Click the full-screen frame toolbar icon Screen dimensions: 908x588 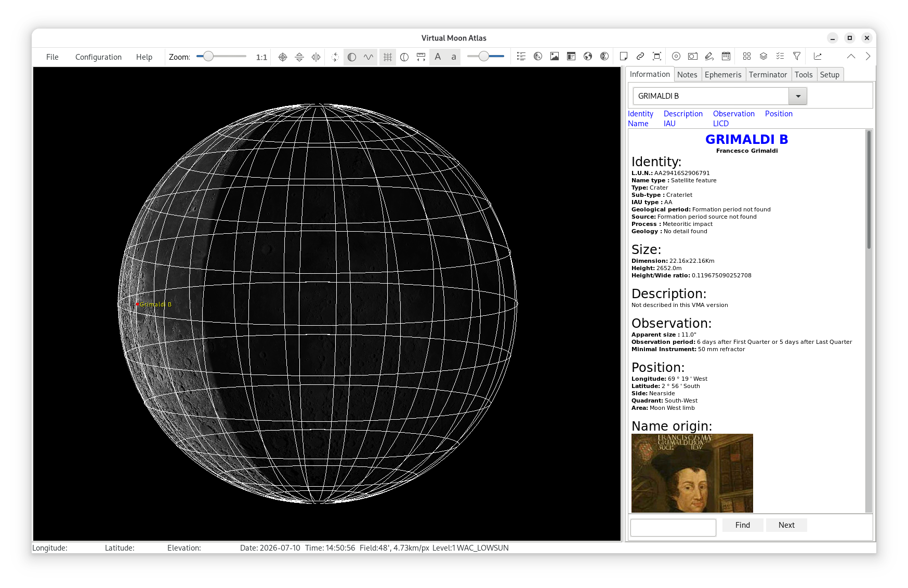[x=657, y=56]
